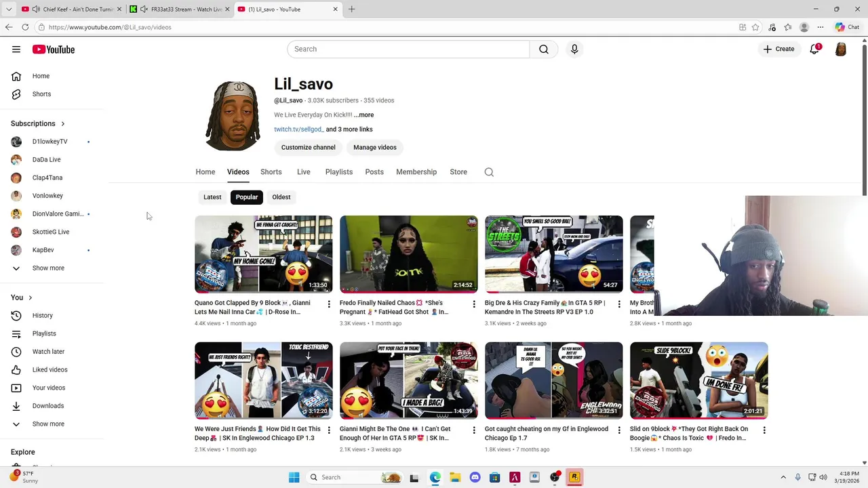Open notifications bell

point(815,49)
